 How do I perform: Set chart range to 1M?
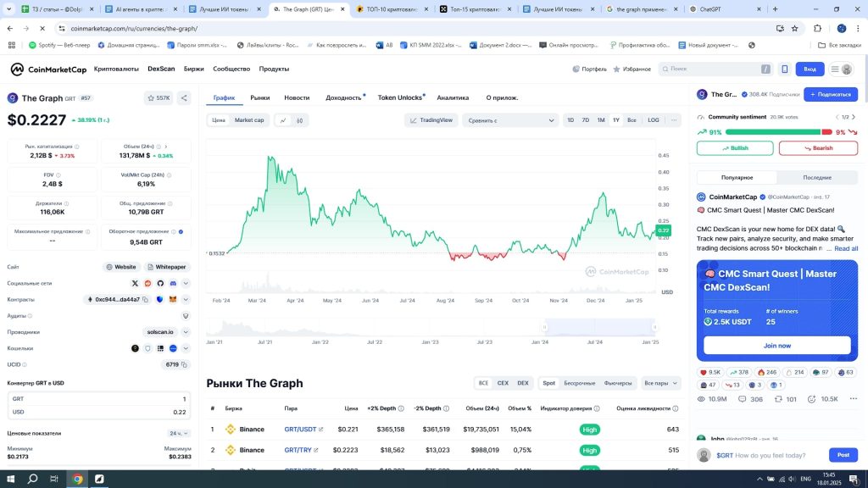601,120
